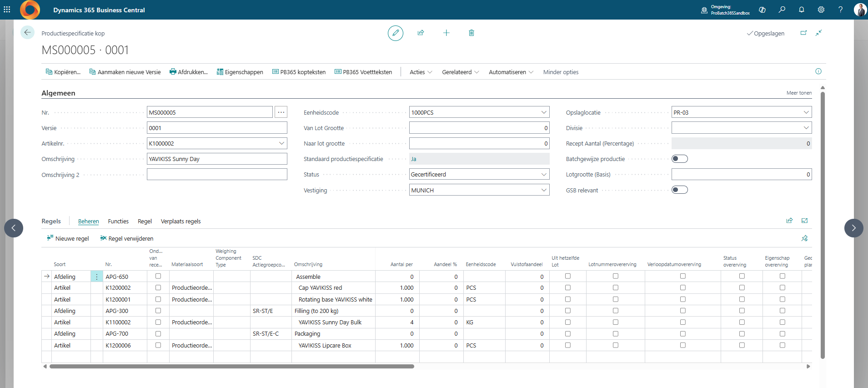Open user profile avatar

click(x=860, y=10)
